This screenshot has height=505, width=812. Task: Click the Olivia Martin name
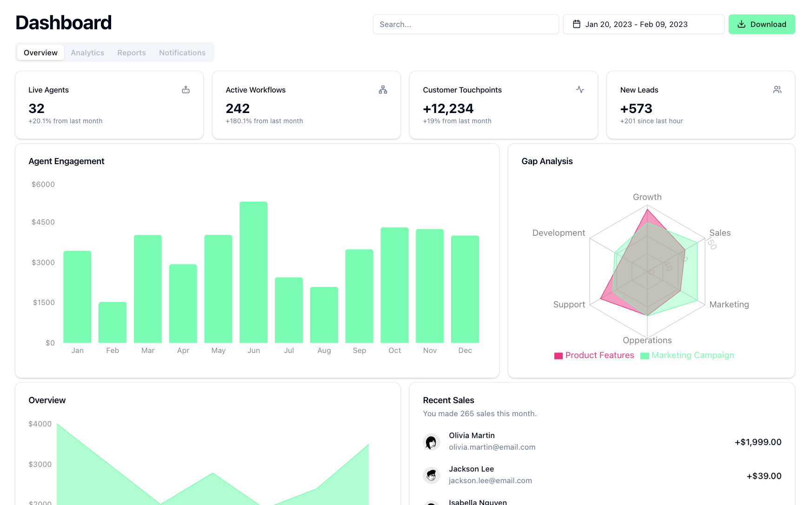coord(472,436)
